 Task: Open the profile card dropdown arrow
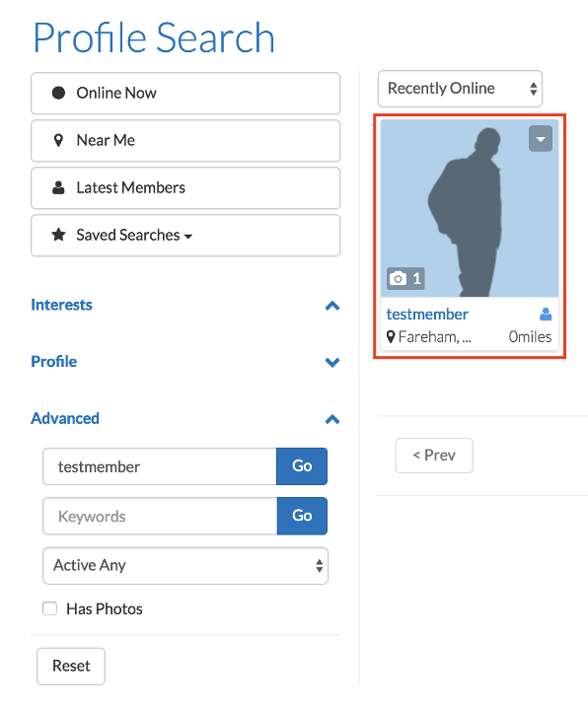click(541, 139)
